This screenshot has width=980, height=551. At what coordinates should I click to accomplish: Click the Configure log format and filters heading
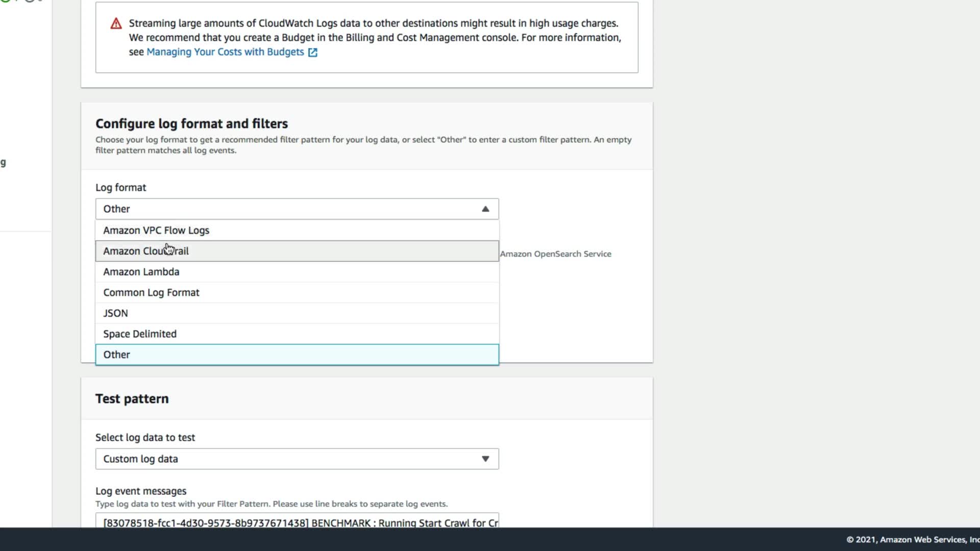coord(191,124)
